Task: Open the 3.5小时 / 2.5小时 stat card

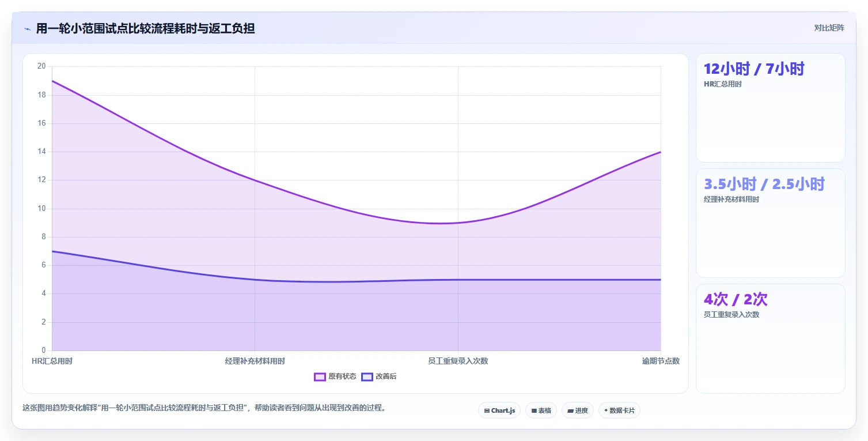Action: coord(771,223)
